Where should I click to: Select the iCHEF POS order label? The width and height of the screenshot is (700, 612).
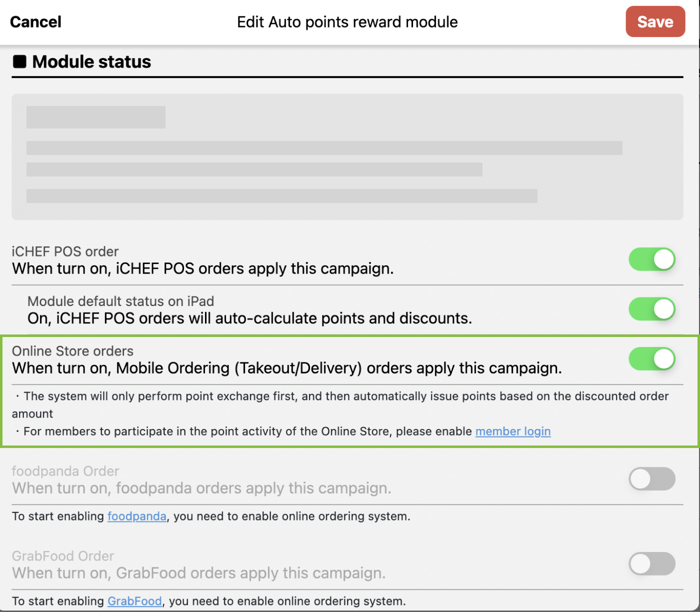tap(65, 251)
